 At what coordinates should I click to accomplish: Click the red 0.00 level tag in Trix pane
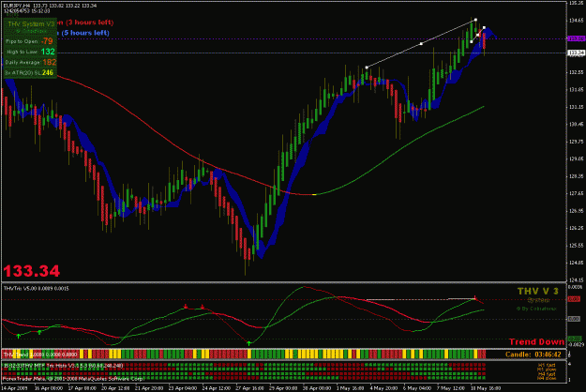coord(574,299)
